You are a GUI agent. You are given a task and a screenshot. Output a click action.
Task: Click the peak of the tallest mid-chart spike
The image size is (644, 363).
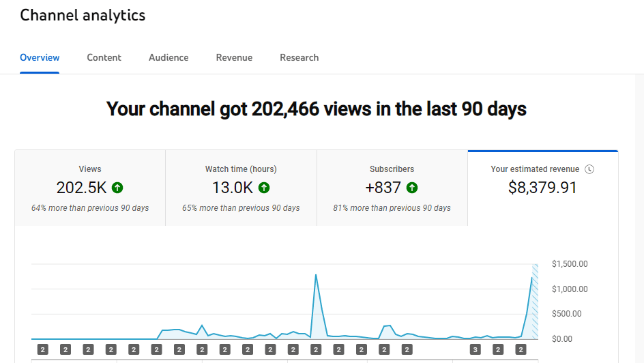(x=316, y=275)
